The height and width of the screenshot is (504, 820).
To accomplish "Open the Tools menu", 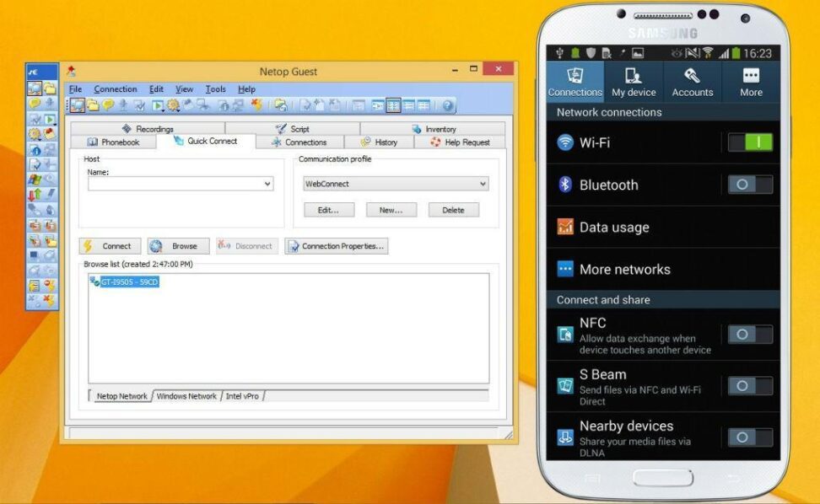I will tap(216, 88).
